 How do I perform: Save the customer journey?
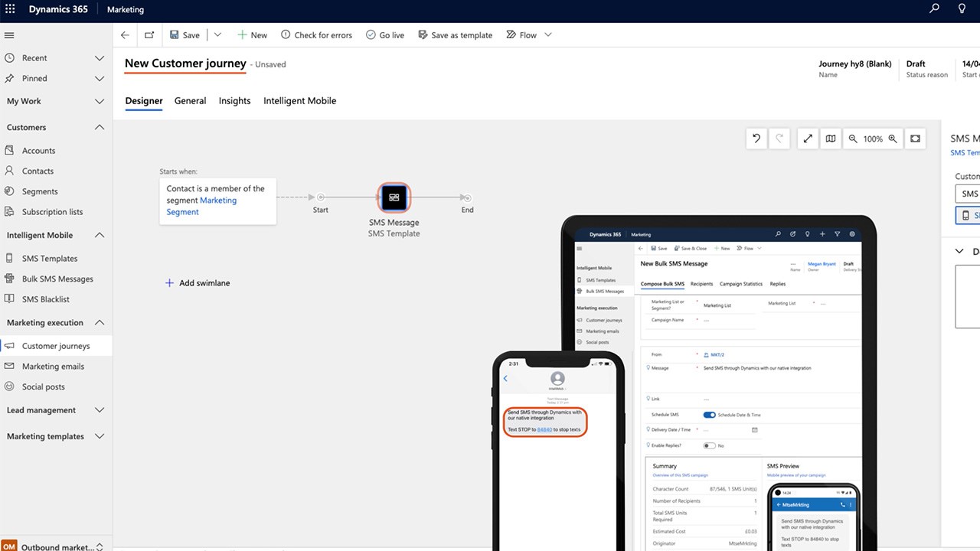(x=185, y=35)
